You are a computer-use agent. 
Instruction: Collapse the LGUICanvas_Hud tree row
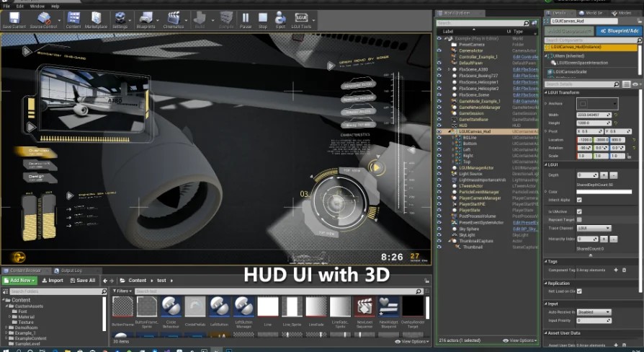click(449, 131)
